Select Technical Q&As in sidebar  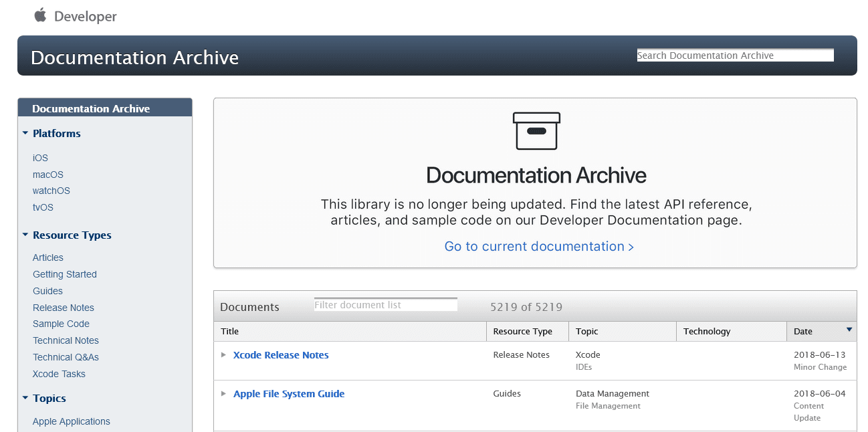(66, 357)
